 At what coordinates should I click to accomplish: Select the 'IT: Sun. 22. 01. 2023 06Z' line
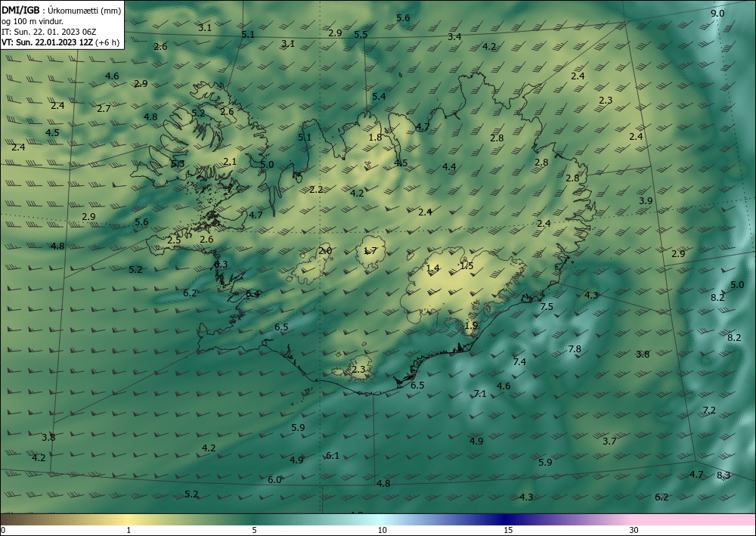[x=48, y=32]
